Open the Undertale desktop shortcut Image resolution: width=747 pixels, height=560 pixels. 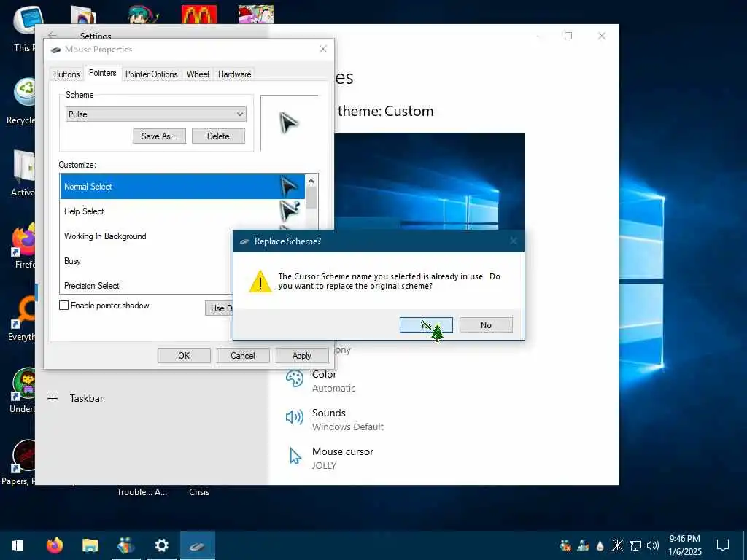pos(23,391)
